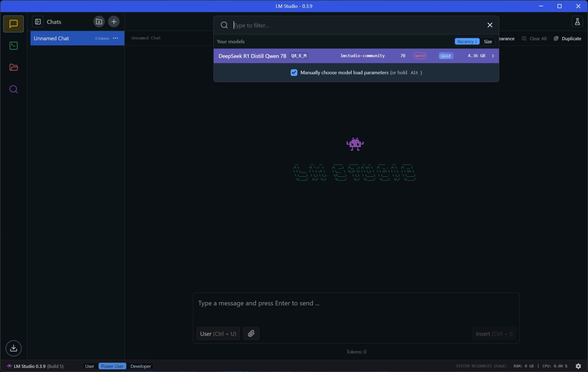The width and height of the screenshot is (588, 372).
Task: Click the Q4_K_M quantization badge
Action: click(299, 56)
